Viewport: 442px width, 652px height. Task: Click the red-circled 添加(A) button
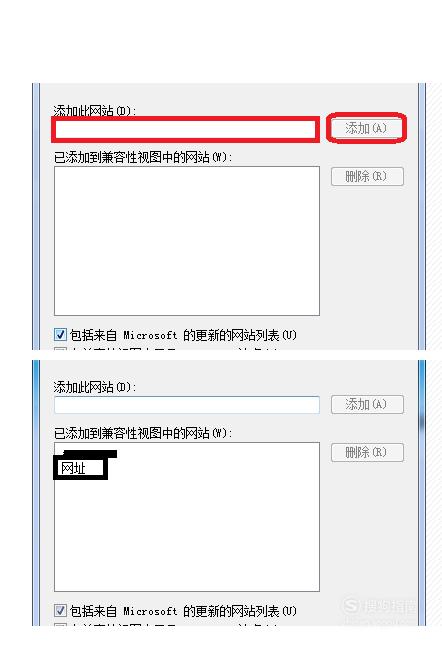coord(366,128)
